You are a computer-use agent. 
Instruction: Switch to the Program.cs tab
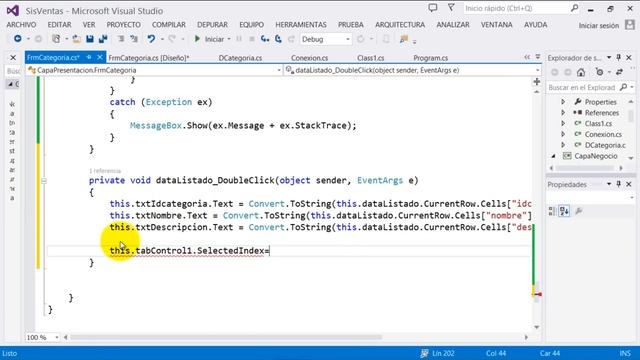tap(431, 58)
